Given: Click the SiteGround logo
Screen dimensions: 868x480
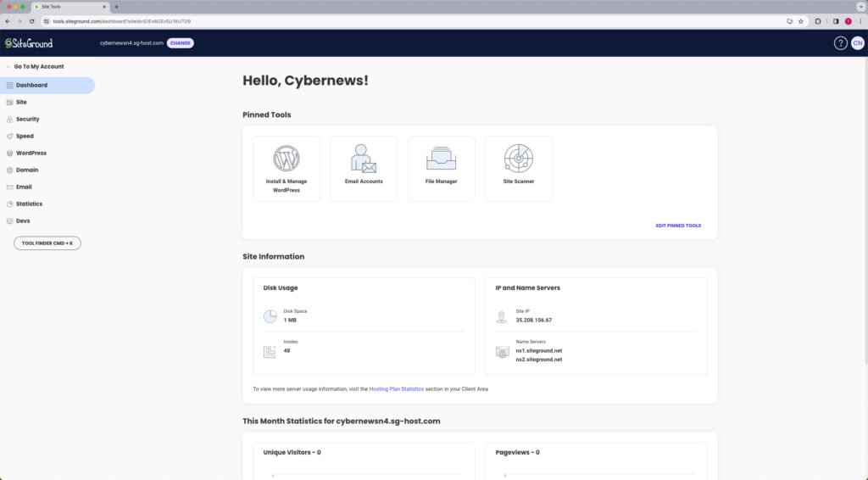Looking at the screenshot, I should 29,43.
